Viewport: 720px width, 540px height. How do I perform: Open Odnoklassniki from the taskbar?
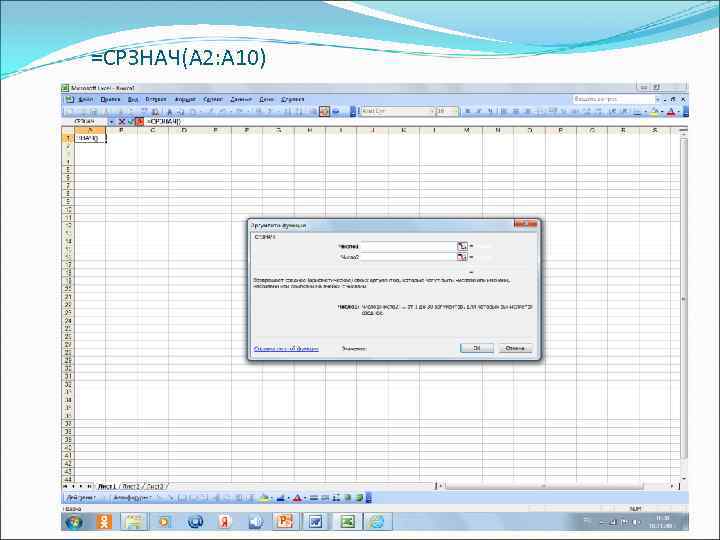(x=104, y=522)
